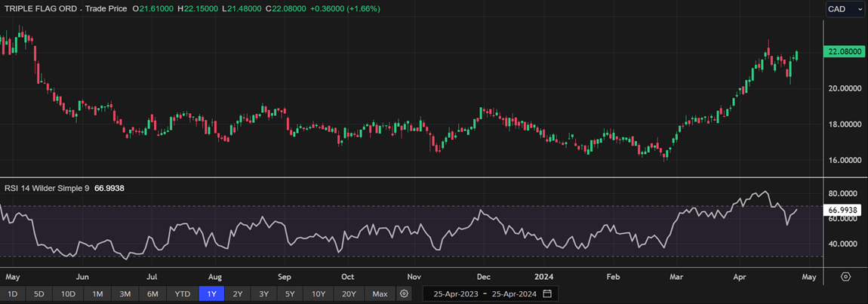This screenshot has width=868, height=304.
Task: Click end date 25-Apr-2024 field
Action: (x=514, y=293)
